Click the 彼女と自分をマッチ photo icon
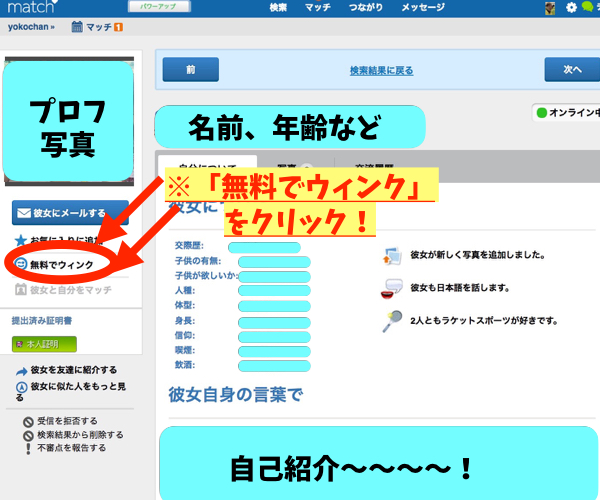The image size is (600, 500). (x=20, y=290)
